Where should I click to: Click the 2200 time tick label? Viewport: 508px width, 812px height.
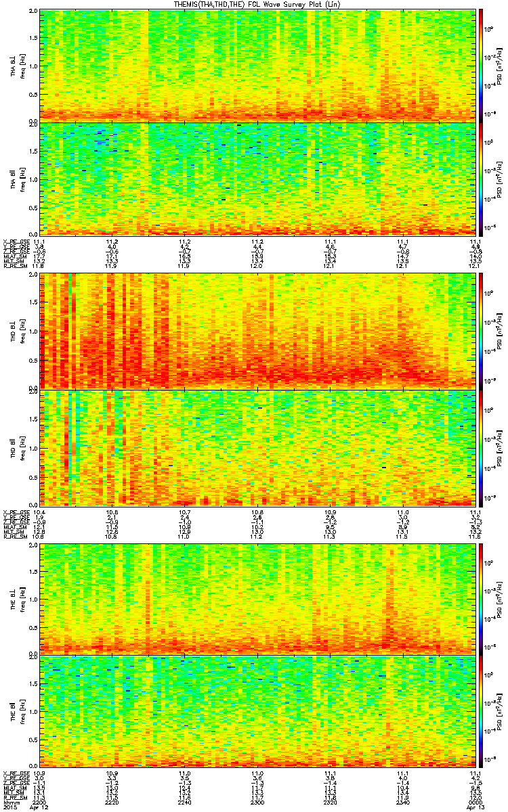(x=39, y=803)
